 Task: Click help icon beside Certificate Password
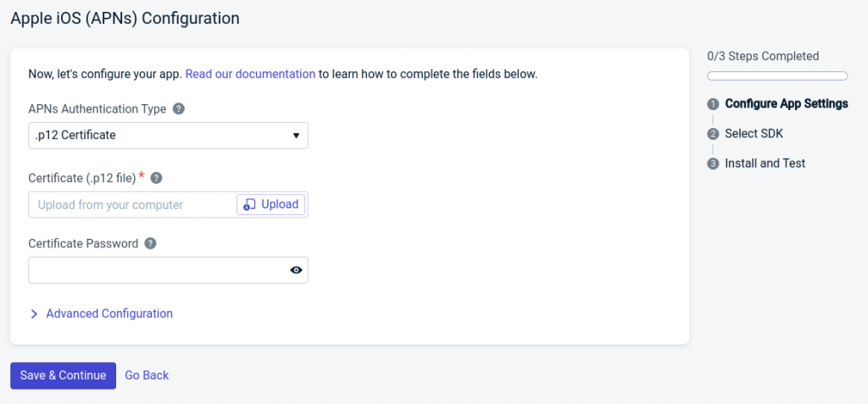tap(150, 243)
